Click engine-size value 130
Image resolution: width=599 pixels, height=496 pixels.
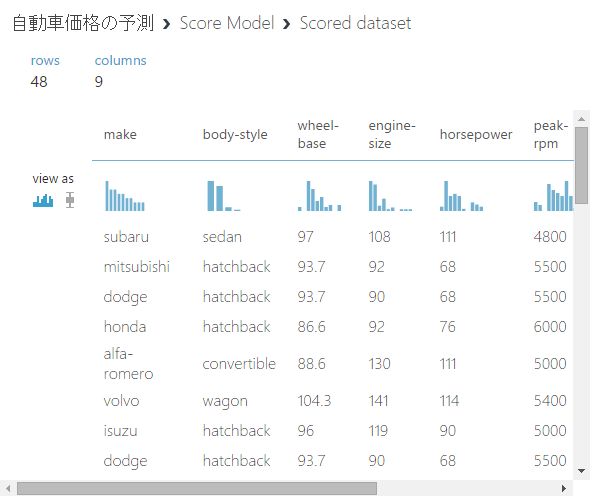point(379,363)
